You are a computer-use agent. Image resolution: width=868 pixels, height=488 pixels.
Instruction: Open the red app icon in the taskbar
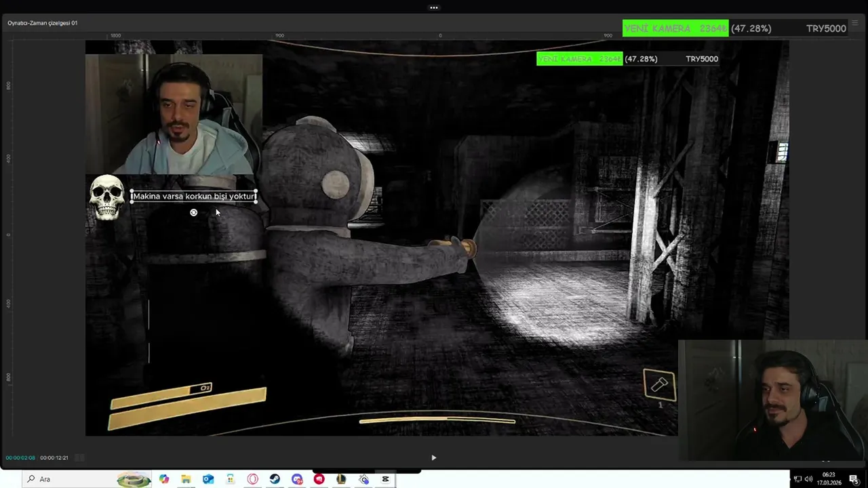(x=319, y=479)
